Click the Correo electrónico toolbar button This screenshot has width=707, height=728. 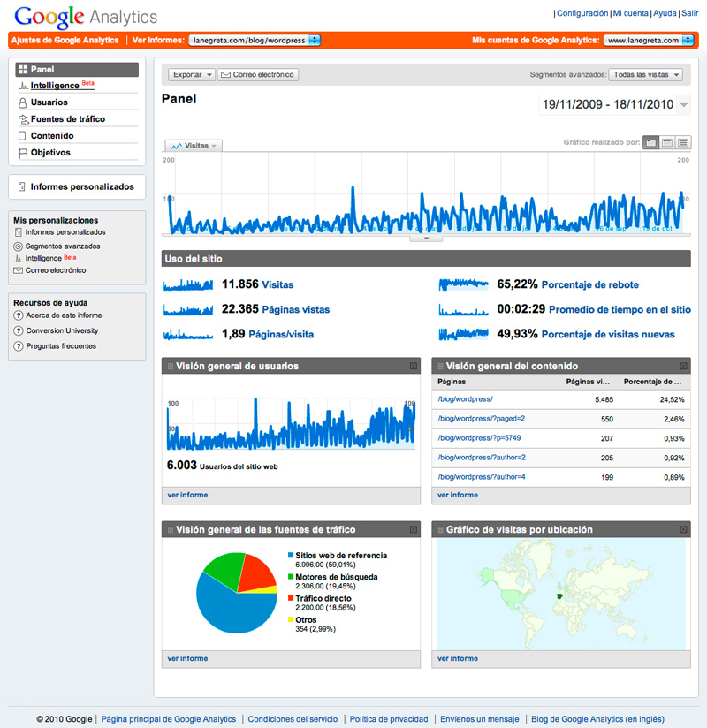pyautogui.click(x=258, y=75)
